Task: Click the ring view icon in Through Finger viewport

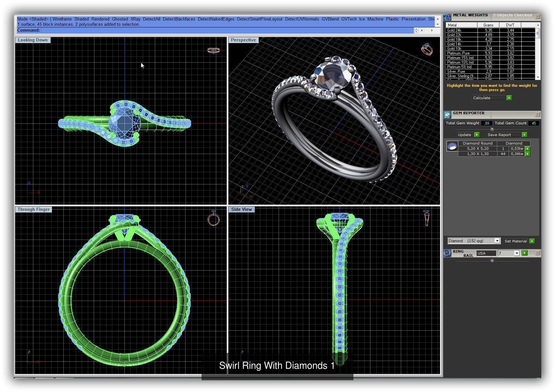Action: 214,218
